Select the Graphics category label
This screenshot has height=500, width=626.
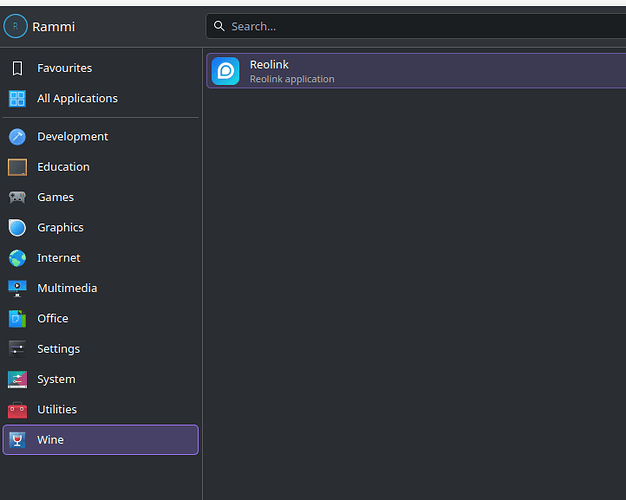(60, 228)
